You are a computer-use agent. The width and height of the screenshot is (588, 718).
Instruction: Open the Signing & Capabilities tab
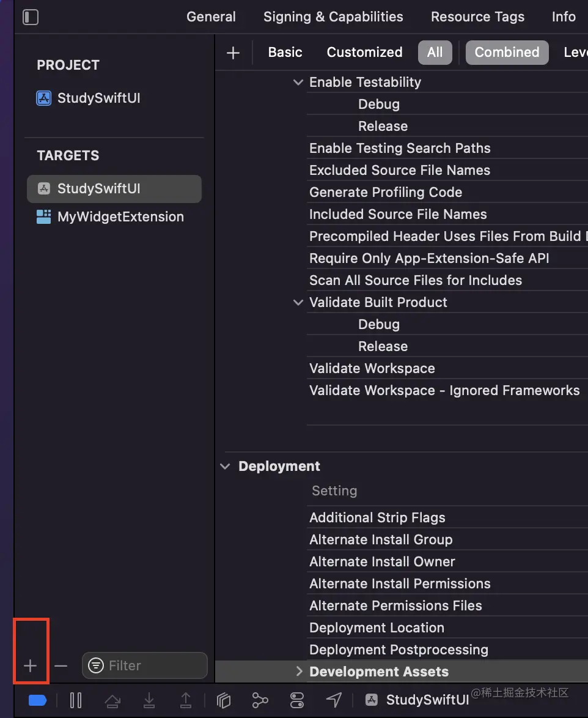(x=333, y=17)
